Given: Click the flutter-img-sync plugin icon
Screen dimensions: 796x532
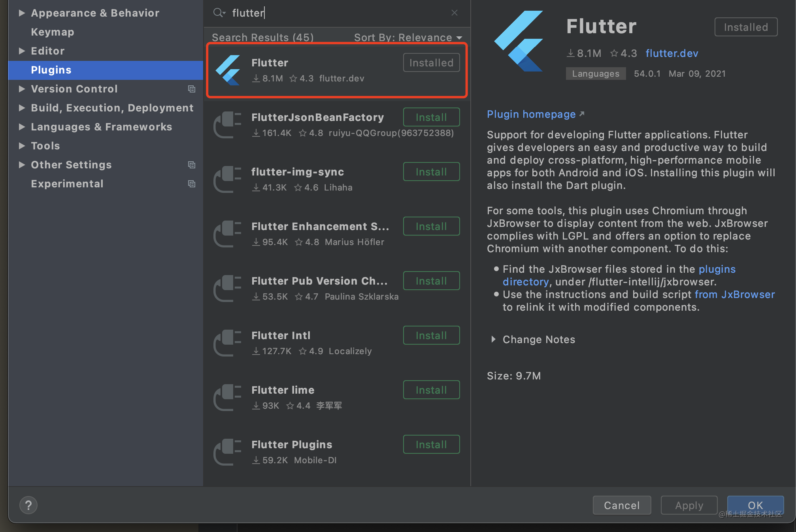Looking at the screenshot, I should (x=227, y=179).
